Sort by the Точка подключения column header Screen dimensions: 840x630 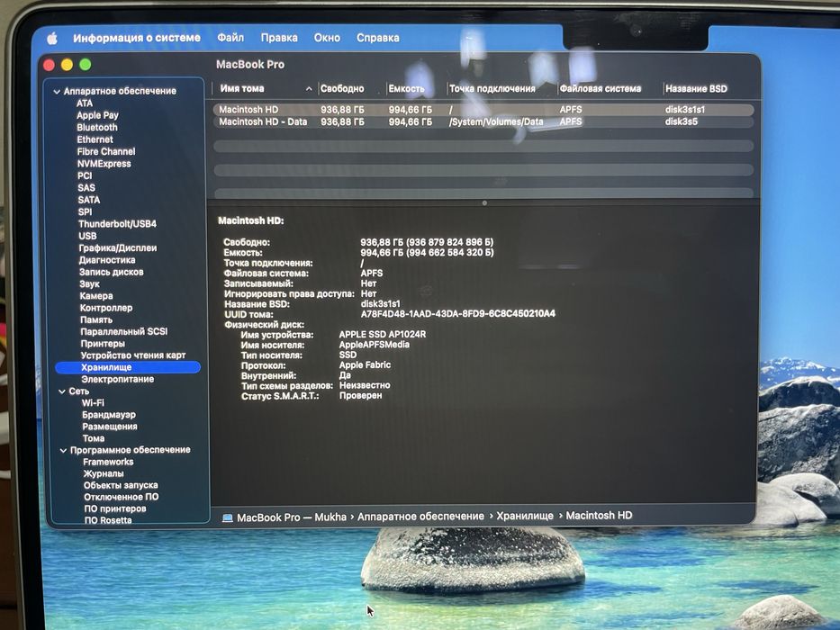492,88
